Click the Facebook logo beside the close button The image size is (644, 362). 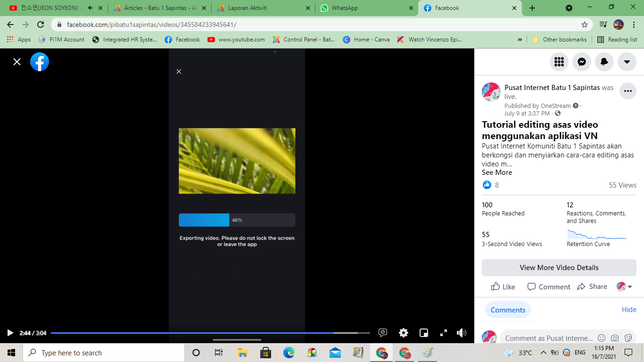point(40,62)
